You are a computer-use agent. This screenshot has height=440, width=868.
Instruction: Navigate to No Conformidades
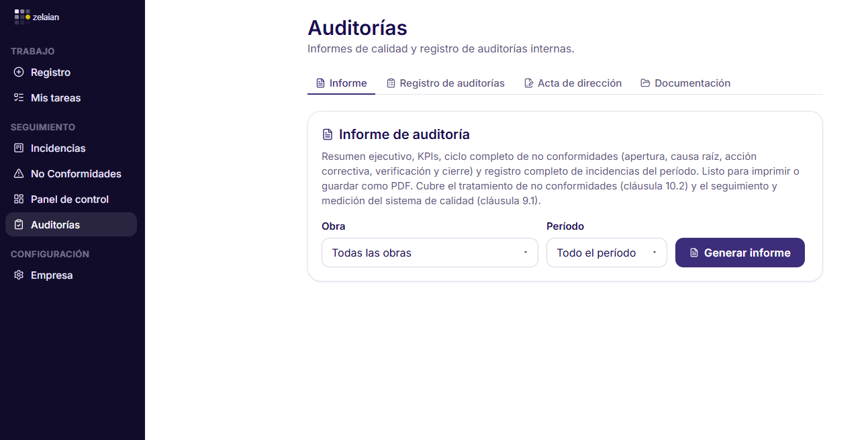pyautogui.click(x=71, y=173)
